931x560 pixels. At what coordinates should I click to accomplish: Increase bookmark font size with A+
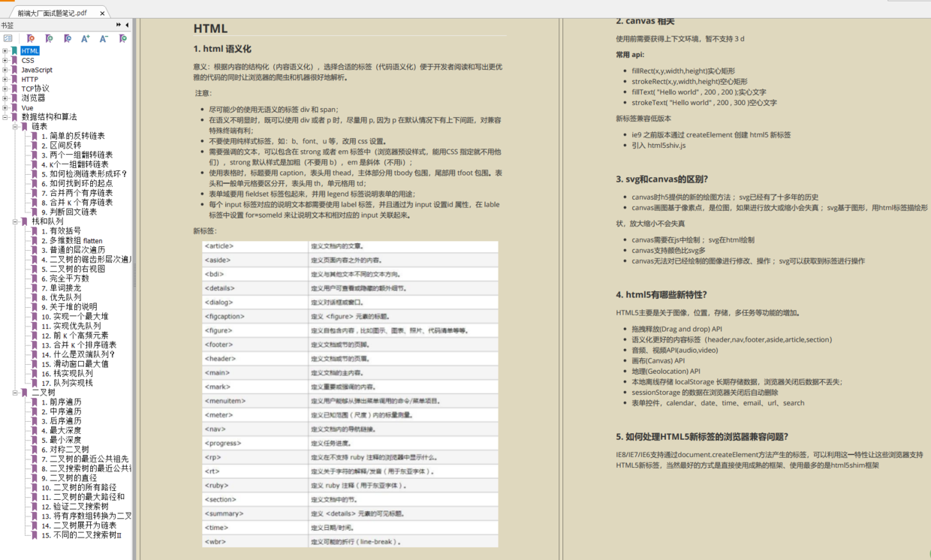(86, 38)
